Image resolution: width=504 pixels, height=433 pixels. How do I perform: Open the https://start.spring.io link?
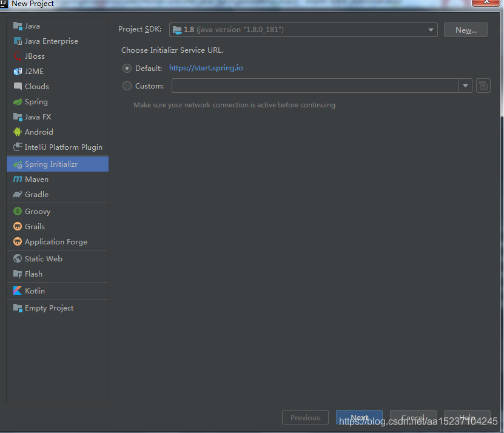tap(206, 68)
